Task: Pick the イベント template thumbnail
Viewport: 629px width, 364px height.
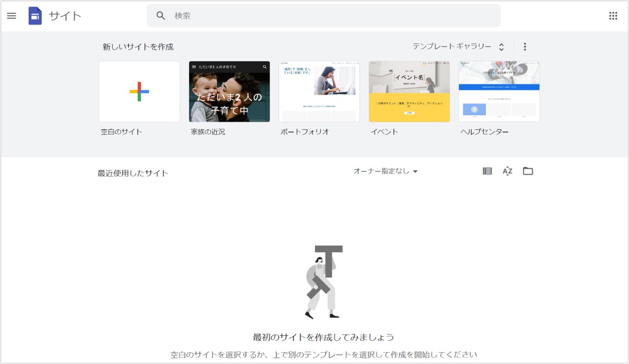Action: pyautogui.click(x=409, y=92)
